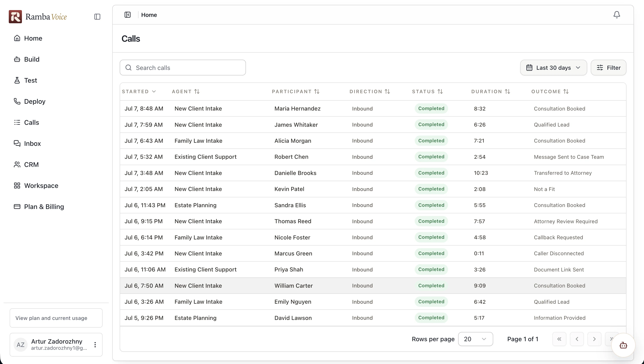Go to first page button

click(x=559, y=339)
